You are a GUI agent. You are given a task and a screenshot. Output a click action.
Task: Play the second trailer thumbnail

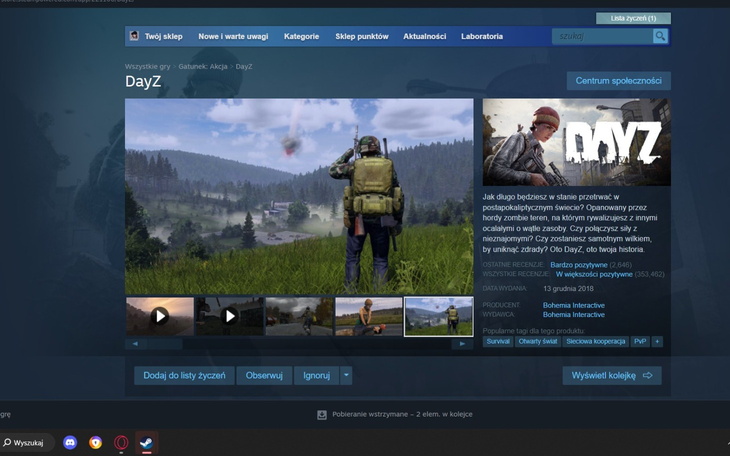click(229, 316)
